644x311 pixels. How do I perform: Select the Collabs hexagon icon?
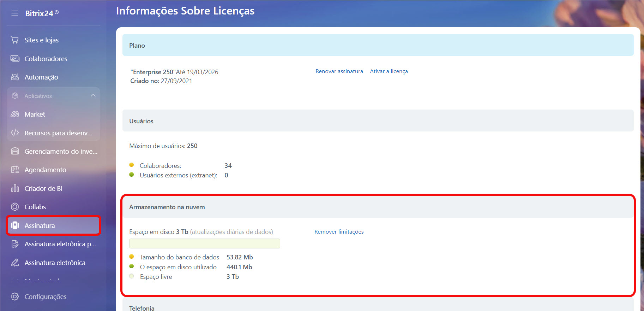pyautogui.click(x=14, y=207)
